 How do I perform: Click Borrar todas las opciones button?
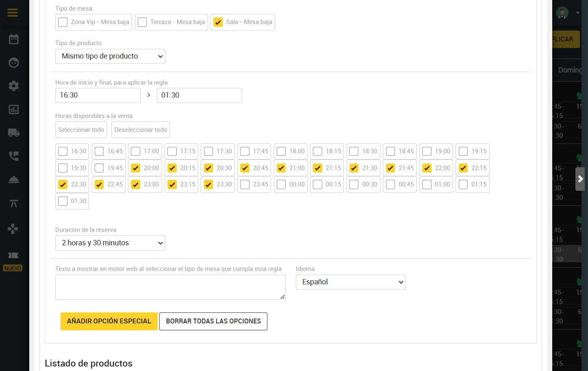(213, 321)
